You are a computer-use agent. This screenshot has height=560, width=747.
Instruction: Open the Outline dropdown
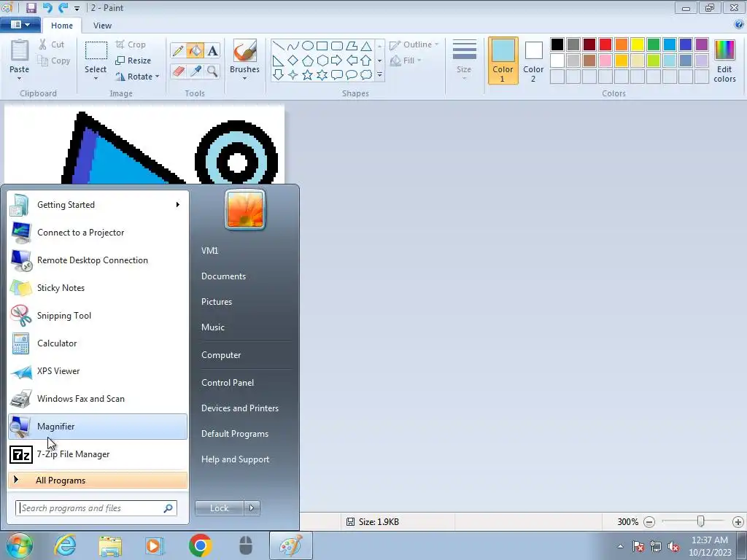414,44
